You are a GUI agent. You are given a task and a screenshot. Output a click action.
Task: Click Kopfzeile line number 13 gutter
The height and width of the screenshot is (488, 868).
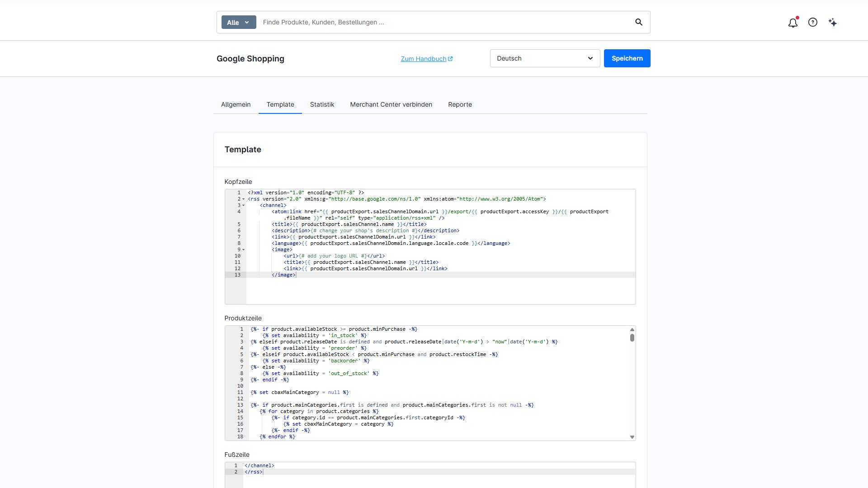pos(237,275)
